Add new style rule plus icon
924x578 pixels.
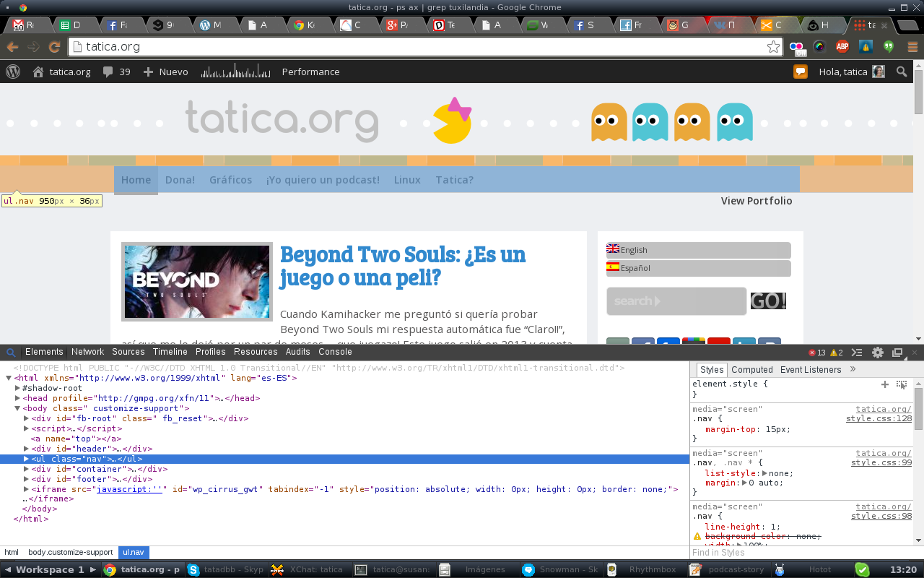885,384
